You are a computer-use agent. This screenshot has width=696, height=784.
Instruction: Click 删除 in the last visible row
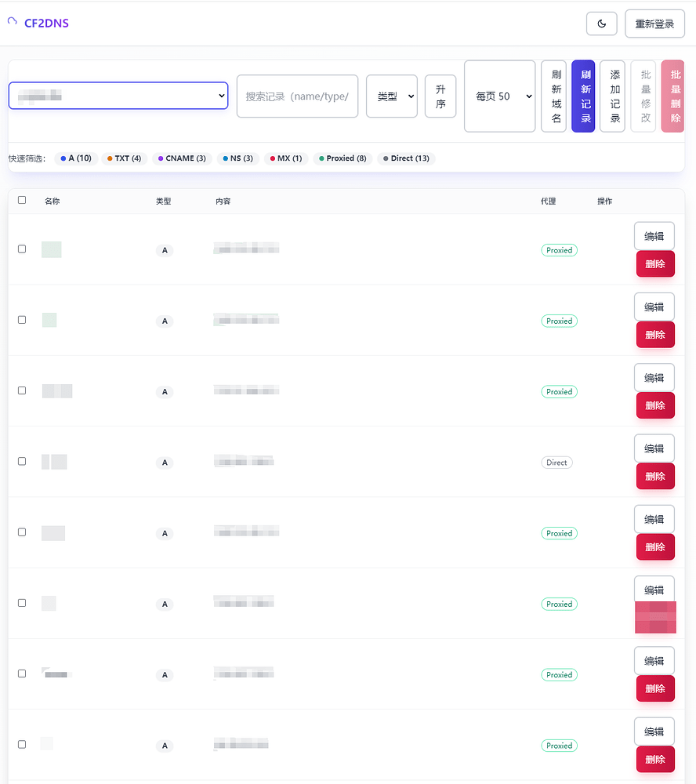(655, 760)
